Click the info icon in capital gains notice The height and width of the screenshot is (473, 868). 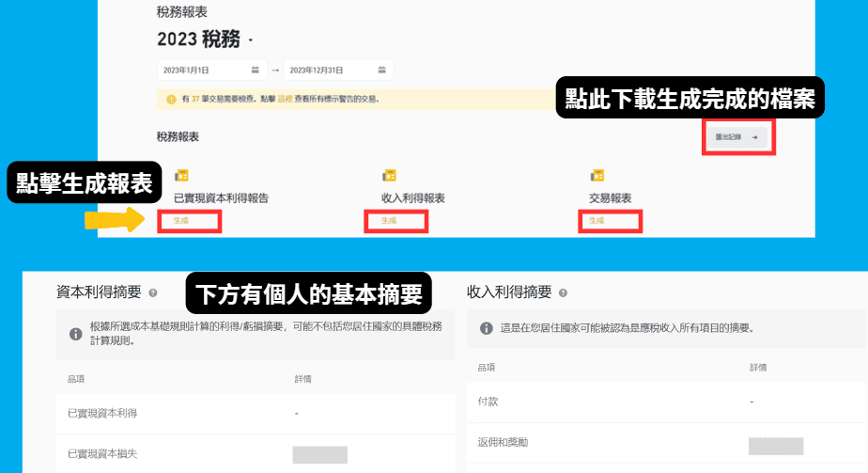[x=74, y=334]
